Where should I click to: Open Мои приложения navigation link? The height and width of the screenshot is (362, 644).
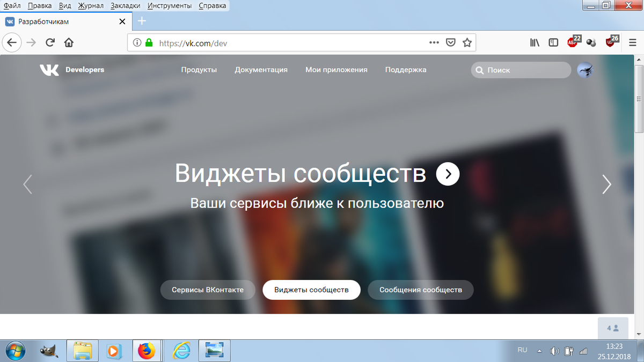point(336,70)
